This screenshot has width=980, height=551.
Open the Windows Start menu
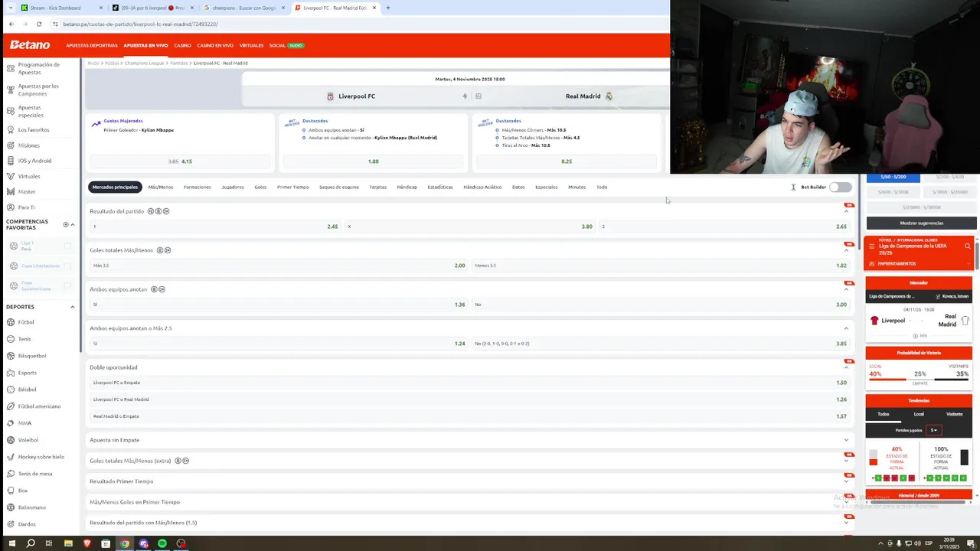[x=11, y=543]
